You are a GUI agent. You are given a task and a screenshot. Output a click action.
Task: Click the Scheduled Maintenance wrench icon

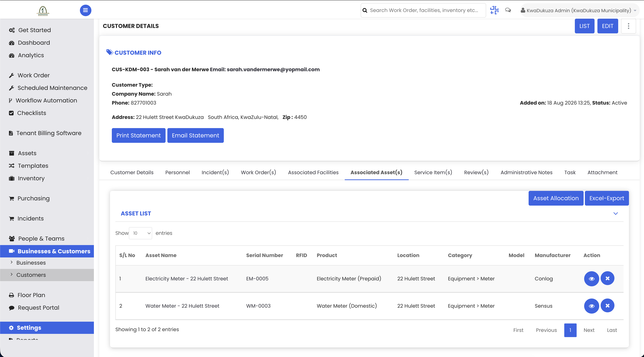[x=11, y=88]
